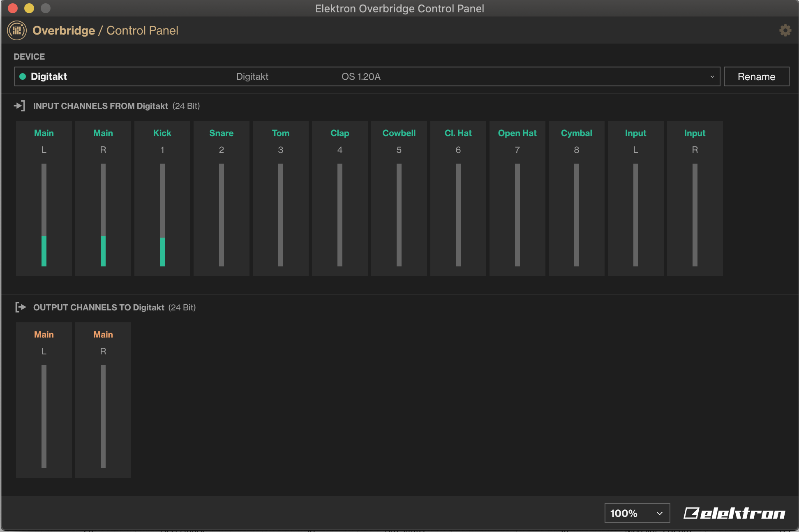Click the Overbridge breadcrumb text
Viewport: 799px width, 532px height.
[x=64, y=30]
